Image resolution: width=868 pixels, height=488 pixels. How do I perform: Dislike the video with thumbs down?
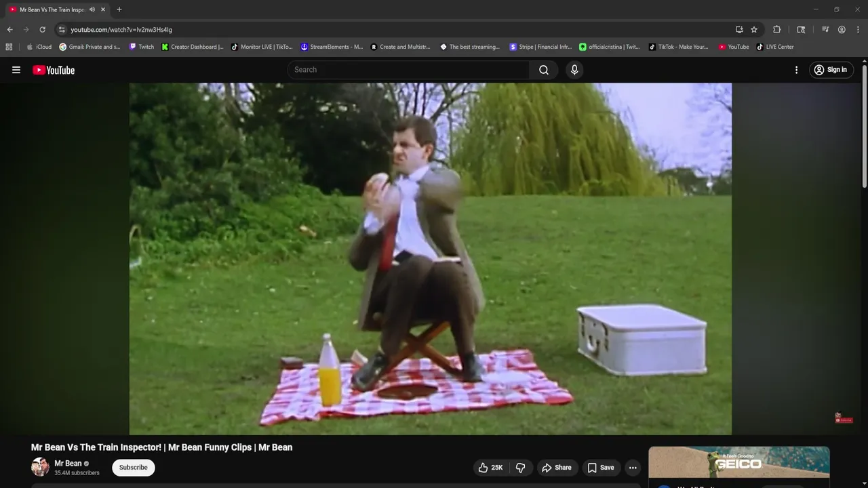pyautogui.click(x=521, y=468)
